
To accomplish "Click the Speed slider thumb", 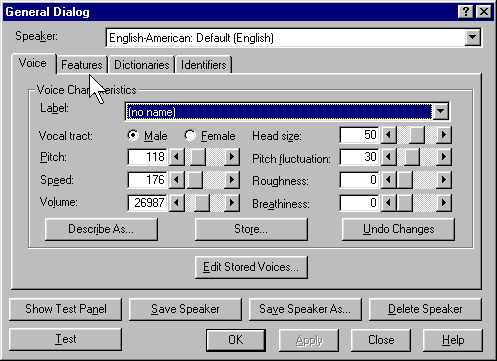I will pos(195,180).
